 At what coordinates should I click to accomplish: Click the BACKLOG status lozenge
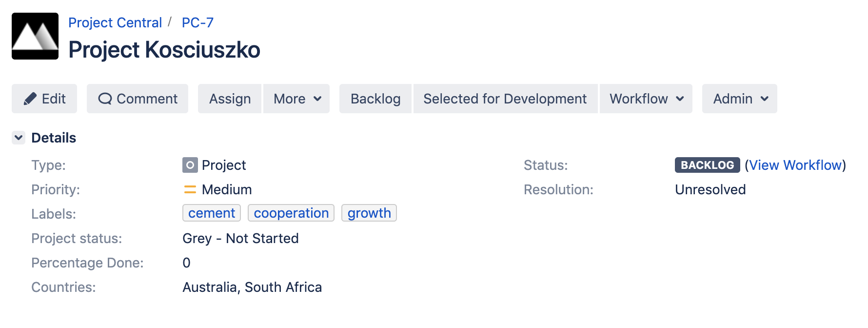(x=706, y=165)
